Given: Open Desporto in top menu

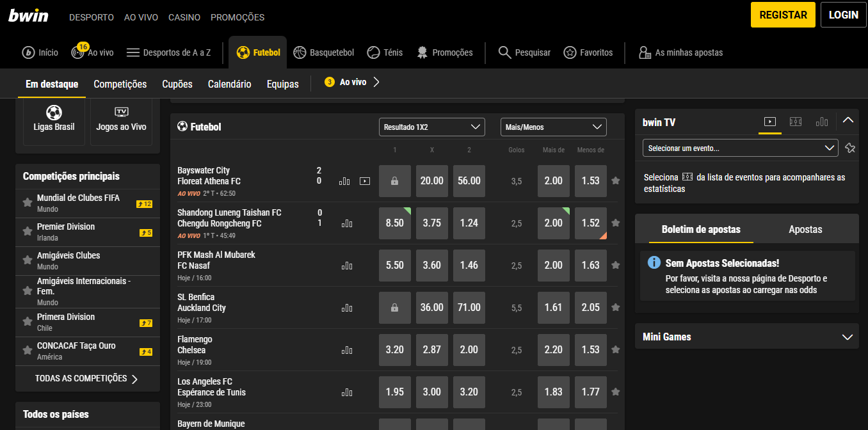Looking at the screenshot, I should (92, 17).
